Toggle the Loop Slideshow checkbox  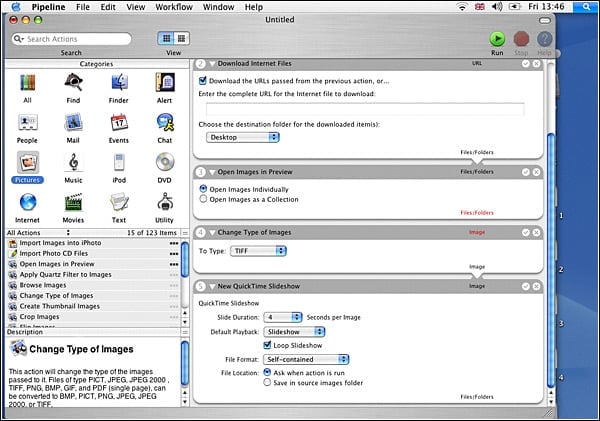pyautogui.click(x=267, y=345)
